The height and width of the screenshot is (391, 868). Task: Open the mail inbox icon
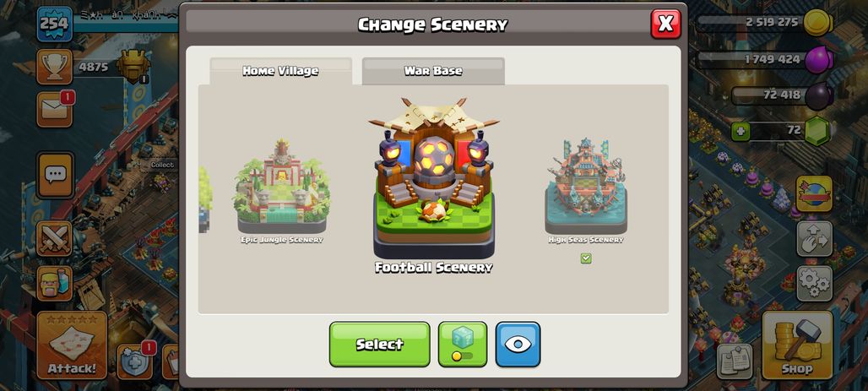click(55, 109)
